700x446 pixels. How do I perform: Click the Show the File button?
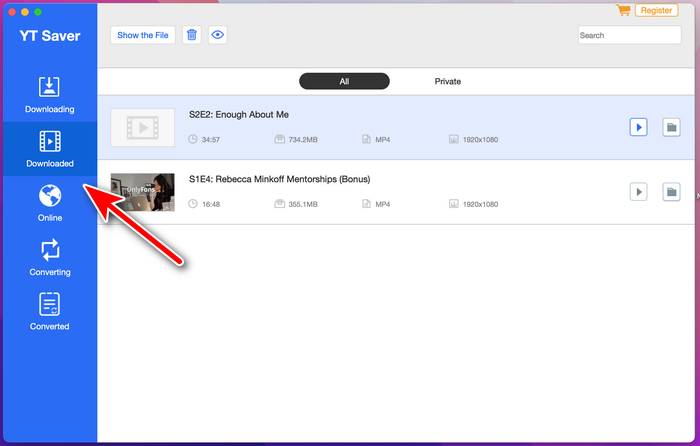click(x=143, y=35)
